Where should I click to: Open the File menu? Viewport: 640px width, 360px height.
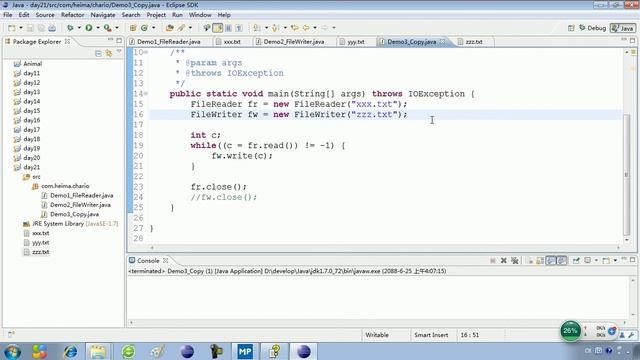pyautogui.click(x=7, y=15)
